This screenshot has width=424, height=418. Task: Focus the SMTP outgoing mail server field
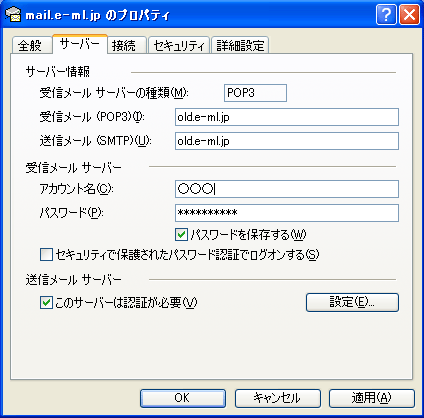pyautogui.click(x=287, y=141)
